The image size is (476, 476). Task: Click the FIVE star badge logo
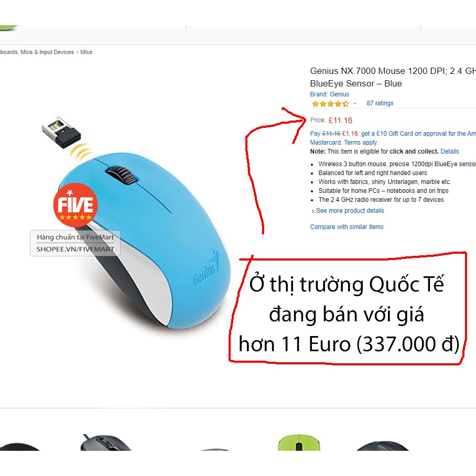click(x=75, y=205)
